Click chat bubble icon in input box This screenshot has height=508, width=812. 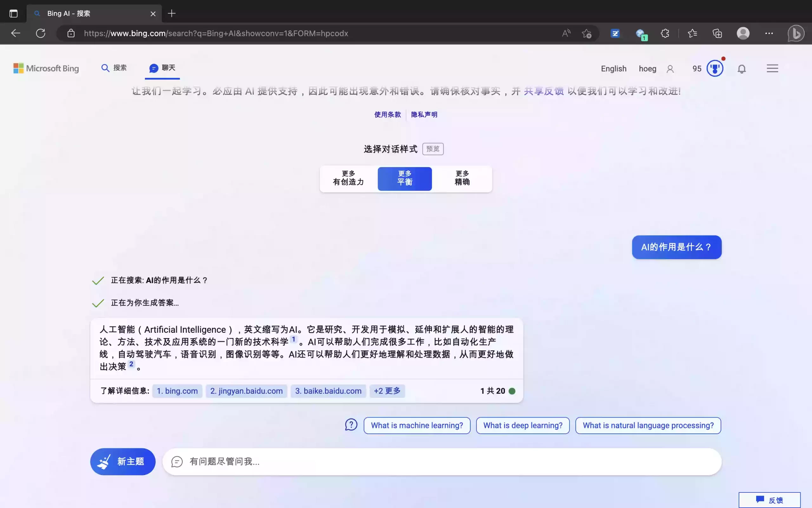177,462
